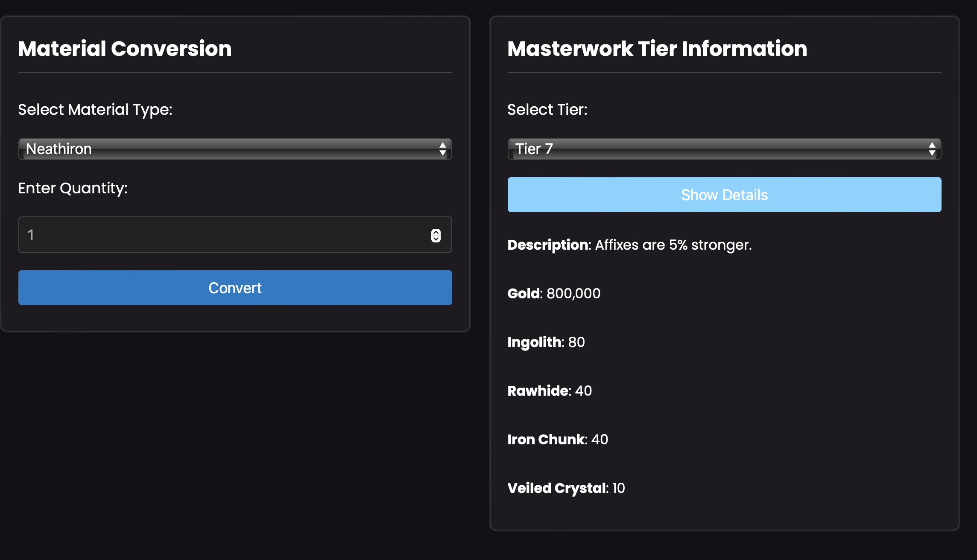Click the Ingolith: 80 value
The image size is (977, 560).
tap(546, 342)
